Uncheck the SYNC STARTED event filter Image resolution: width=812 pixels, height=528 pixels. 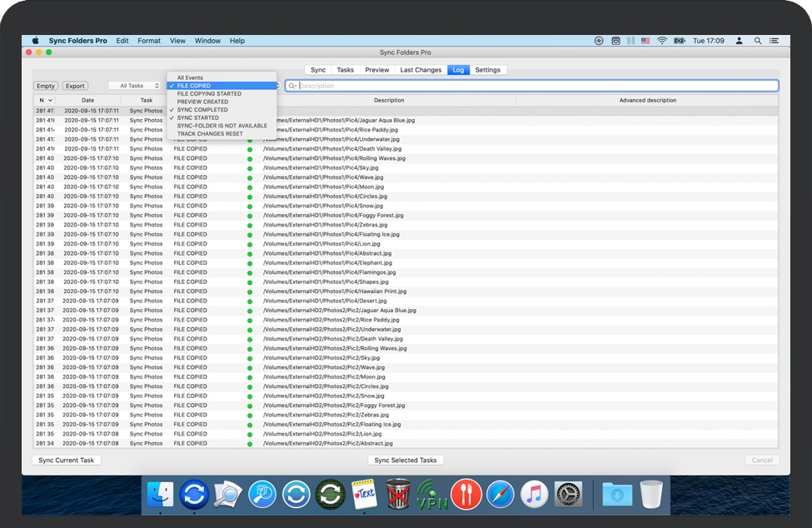pos(198,118)
